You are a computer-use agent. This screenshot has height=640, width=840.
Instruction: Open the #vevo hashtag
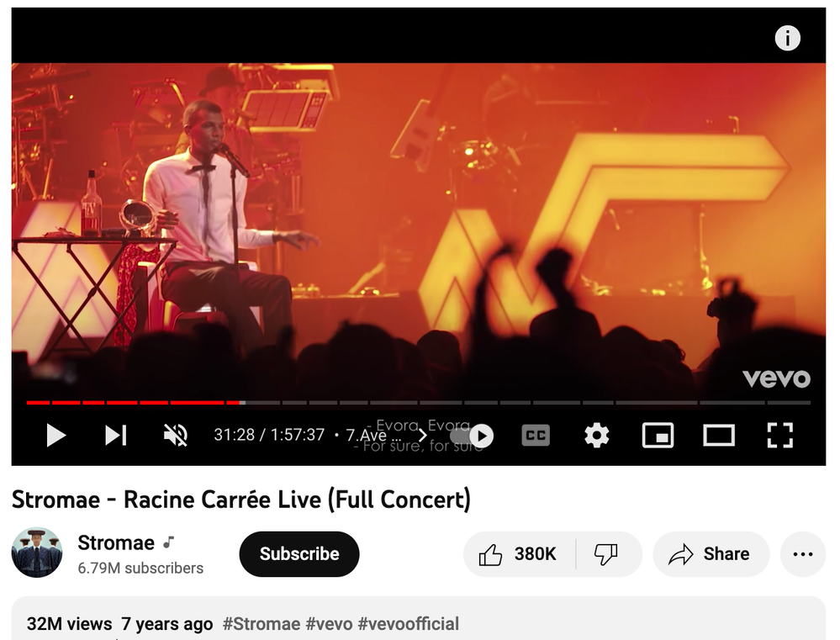tap(329, 624)
